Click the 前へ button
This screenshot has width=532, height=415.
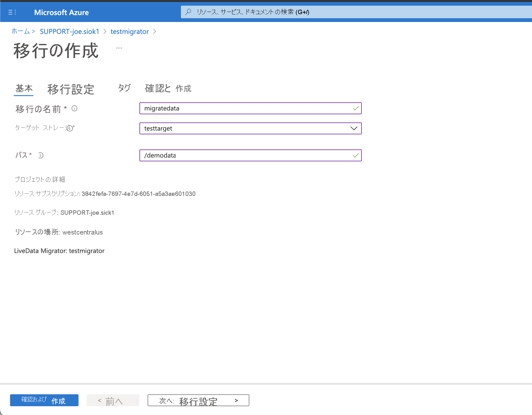point(113,400)
